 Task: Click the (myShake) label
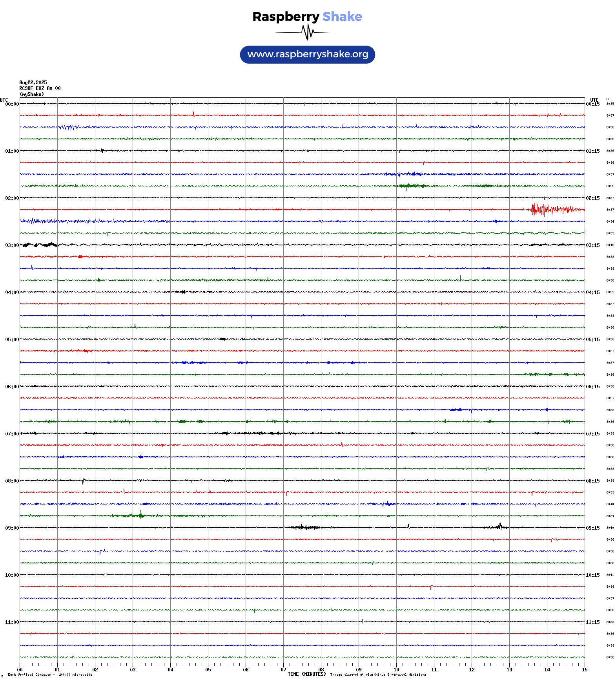pyautogui.click(x=32, y=94)
